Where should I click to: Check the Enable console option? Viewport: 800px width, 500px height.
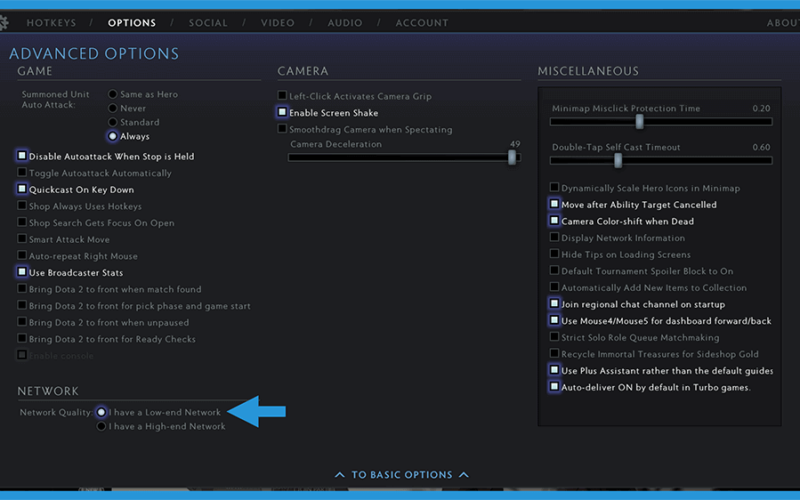(x=22, y=355)
